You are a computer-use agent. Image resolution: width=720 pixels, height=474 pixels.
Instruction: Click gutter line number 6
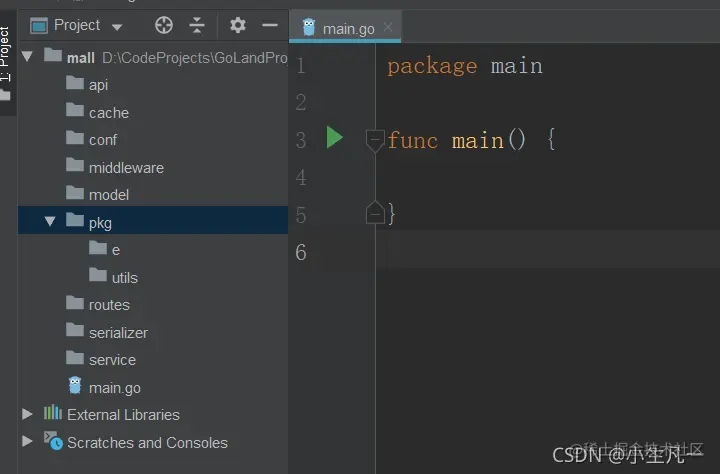pyautogui.click(x=301, y=252)
